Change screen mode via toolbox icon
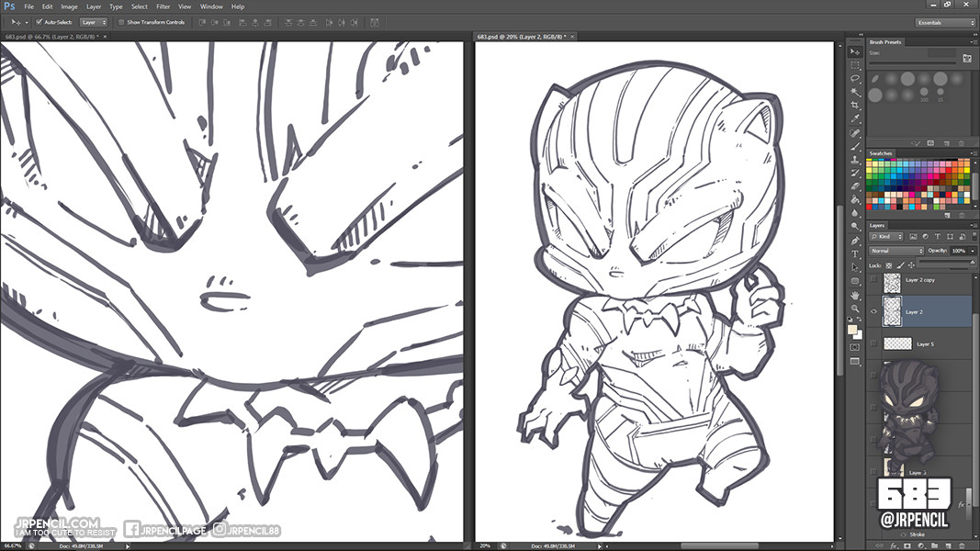 [x=855, y=361]
